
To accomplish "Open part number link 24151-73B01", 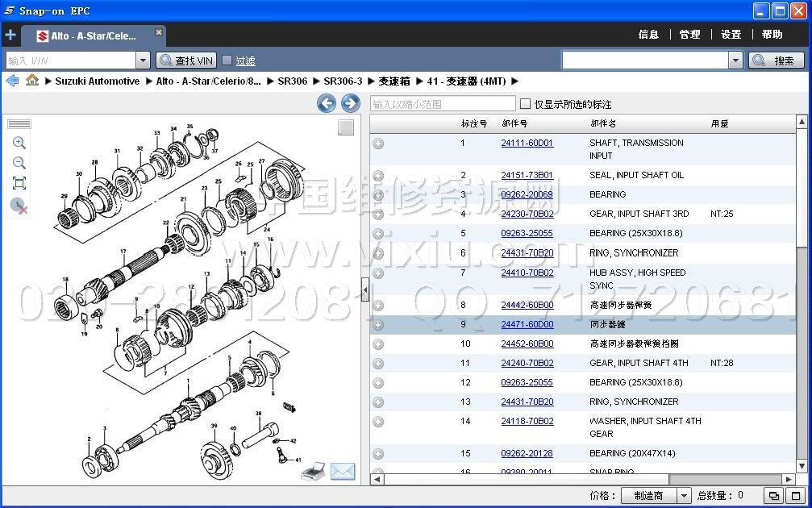I will coord(527,175).
